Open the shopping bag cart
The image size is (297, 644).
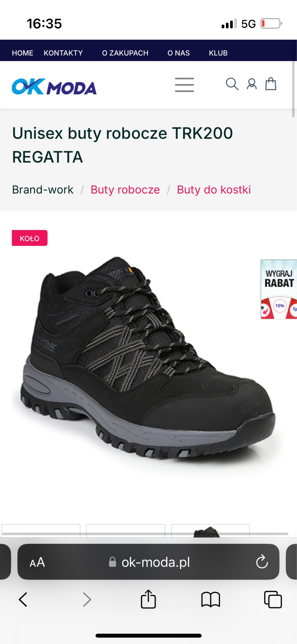[x=271, y=84]
